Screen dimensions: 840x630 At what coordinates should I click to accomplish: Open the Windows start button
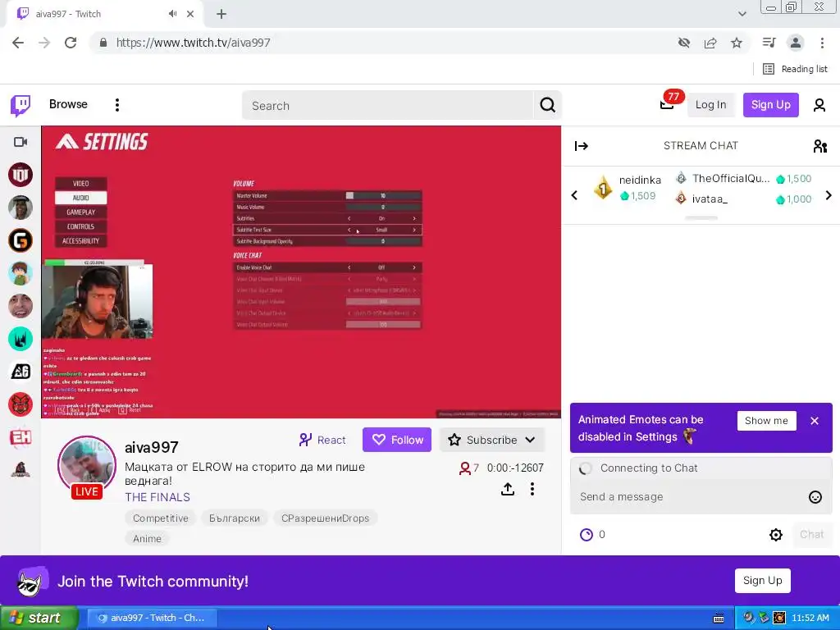(39, 618)
